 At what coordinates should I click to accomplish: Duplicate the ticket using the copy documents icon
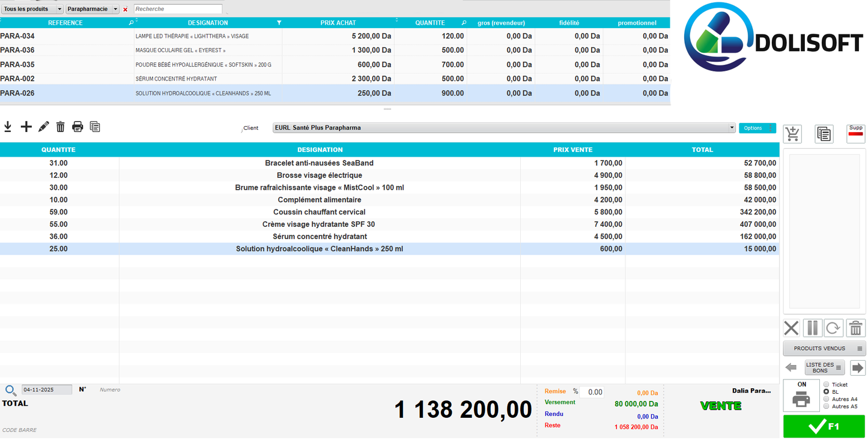[x=94, y=127]
